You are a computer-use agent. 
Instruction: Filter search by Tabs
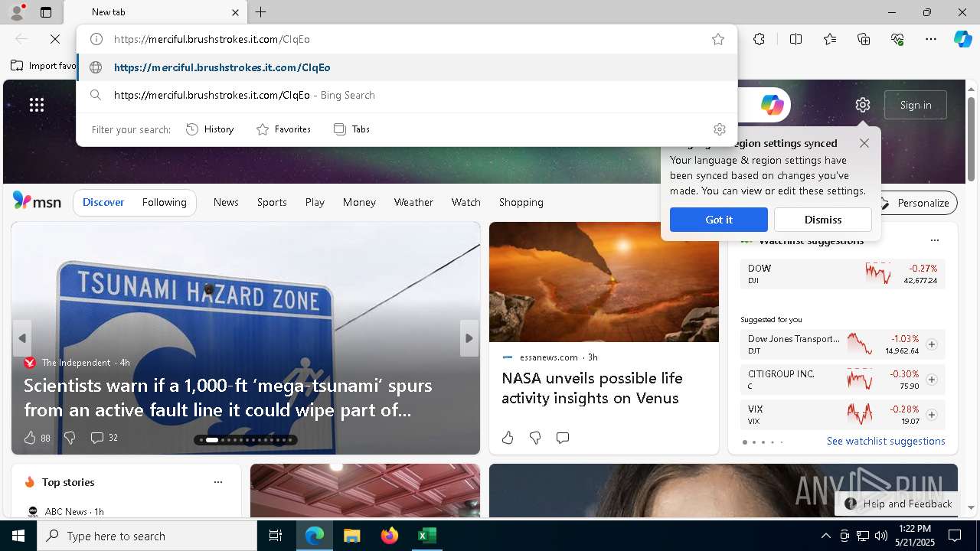tap(352, 129)
